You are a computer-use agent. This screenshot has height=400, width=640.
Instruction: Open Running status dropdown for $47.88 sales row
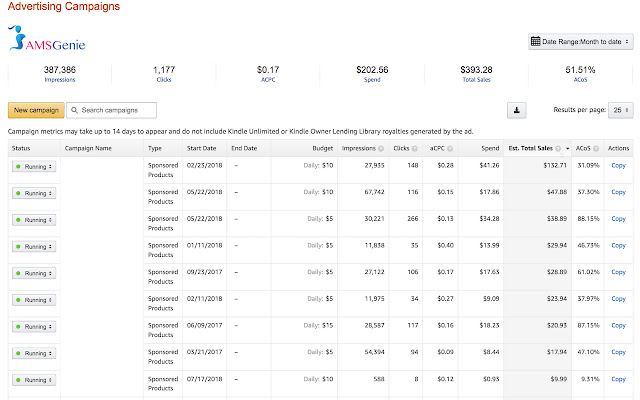point(34,193)
